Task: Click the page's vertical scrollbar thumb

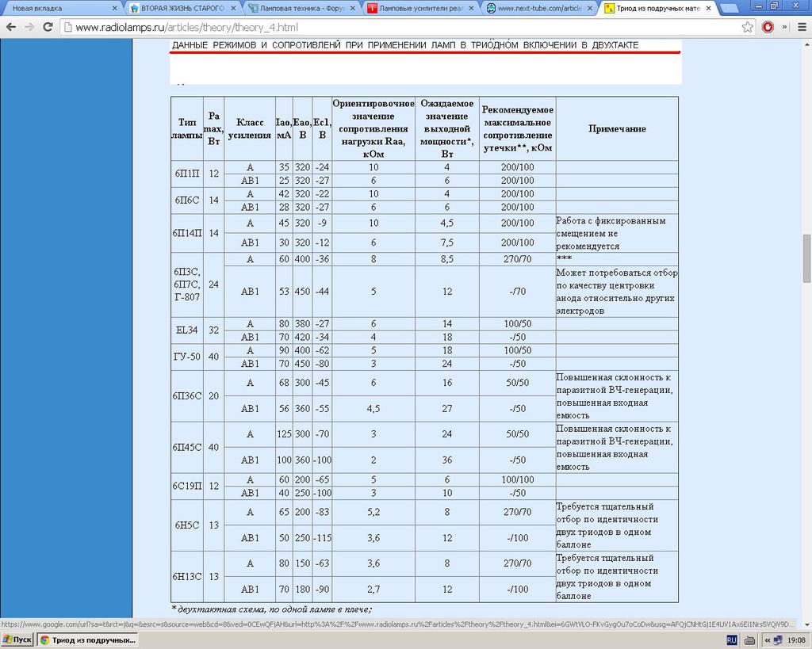Action: click(x=807, y=259)
